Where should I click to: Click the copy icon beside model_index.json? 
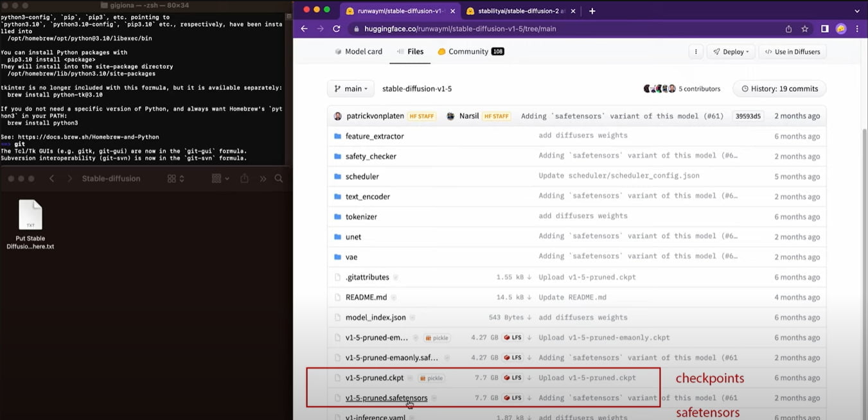(412, 317)
